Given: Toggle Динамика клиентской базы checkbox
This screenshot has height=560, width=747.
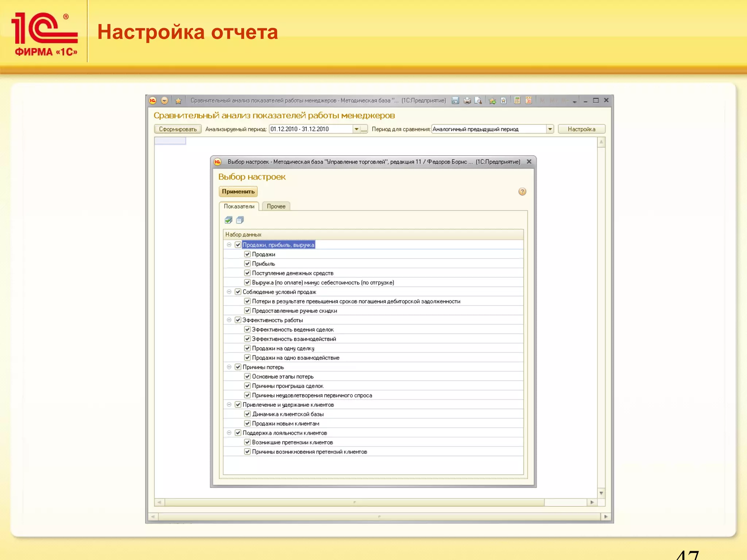Looking at the screenshot, I should pyautogui.click(x=247, y=414).
